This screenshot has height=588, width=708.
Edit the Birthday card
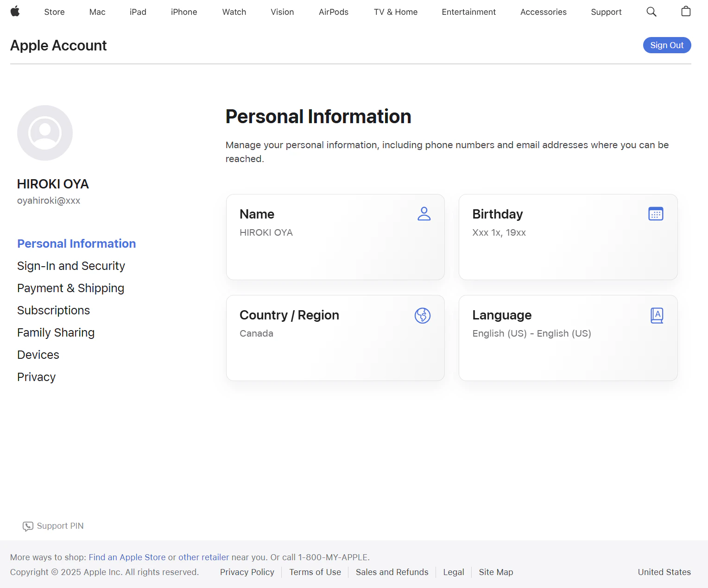(568, 237)
